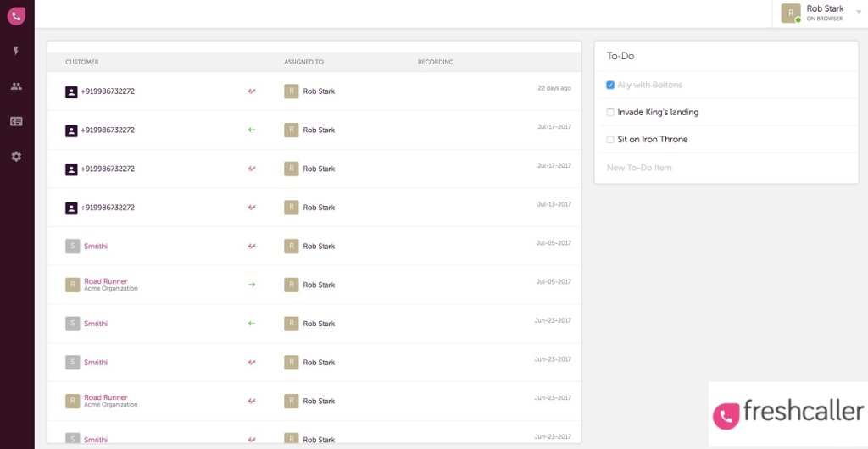The image size is (868, 449).
Task: Open the first Smrithi customer link
Action: pyautogui.click(x=96, y=247)
